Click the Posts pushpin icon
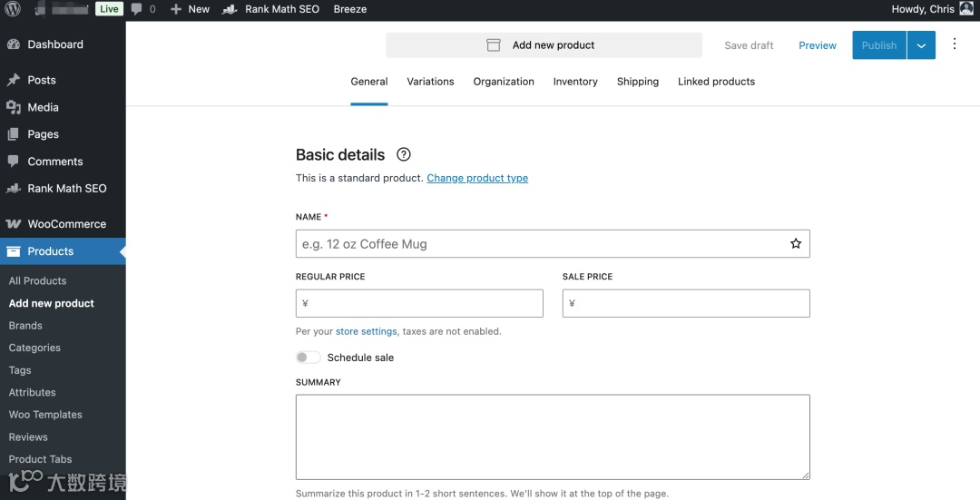Viewport: 980px width, 500px height. (14, 80)
